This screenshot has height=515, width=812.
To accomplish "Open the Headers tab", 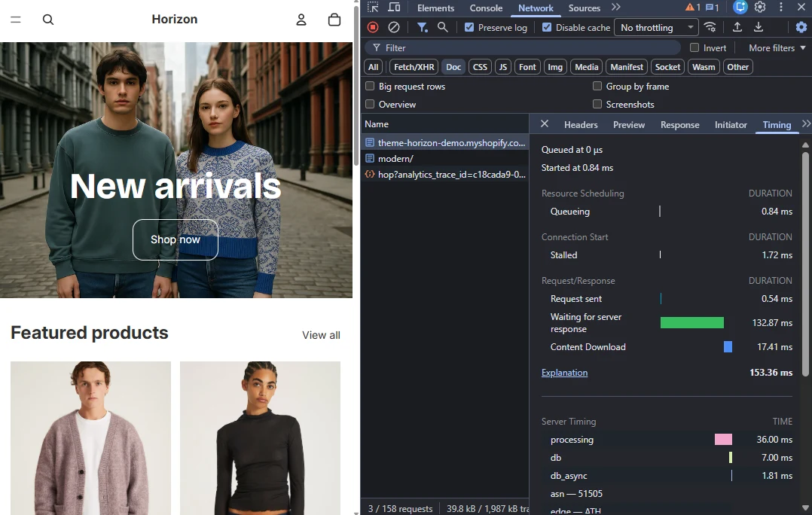I will point(581,125).
